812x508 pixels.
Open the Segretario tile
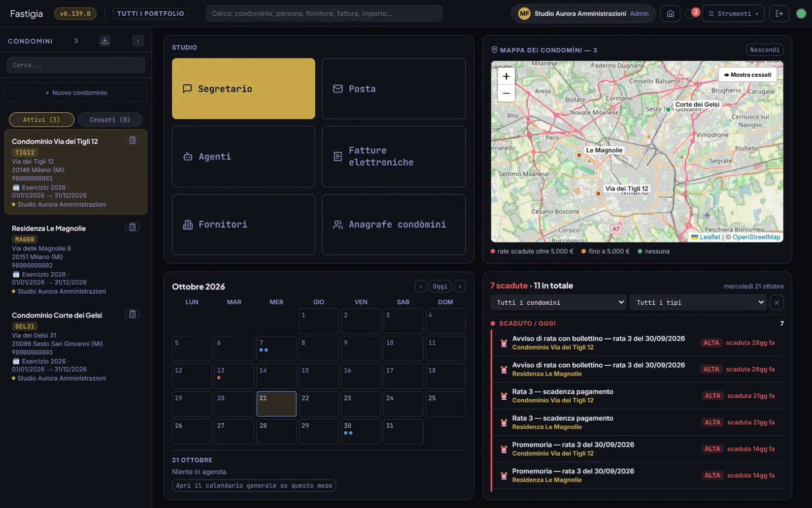tap(244, 89)
